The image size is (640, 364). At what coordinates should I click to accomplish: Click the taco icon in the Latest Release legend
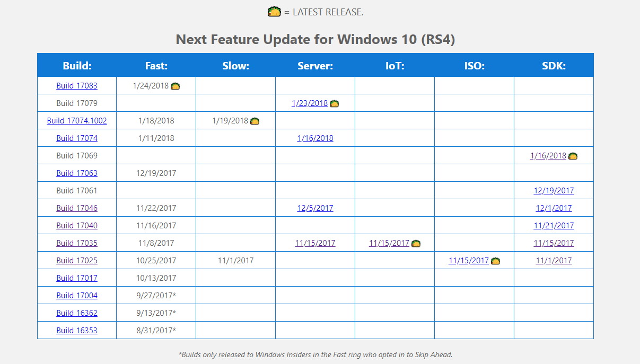coord(274,12)
